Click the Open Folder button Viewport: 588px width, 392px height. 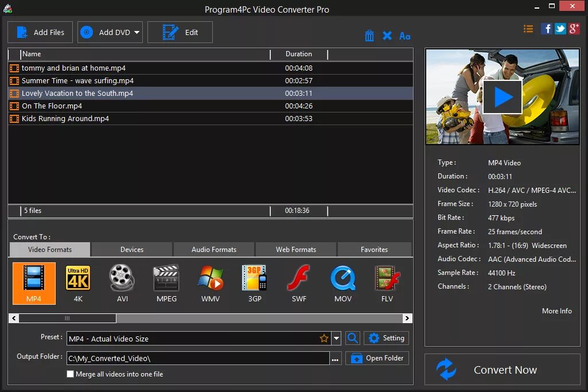pos(377,358)
